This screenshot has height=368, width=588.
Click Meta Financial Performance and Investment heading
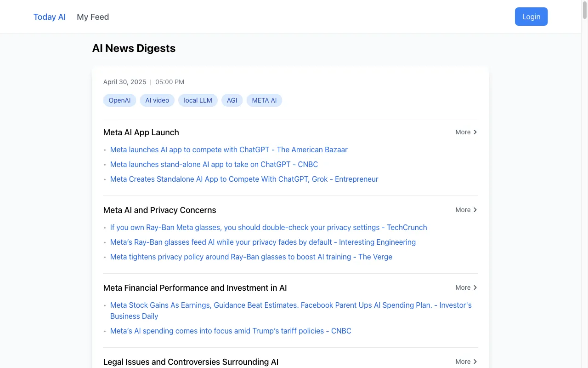click(x=195, y=288)
